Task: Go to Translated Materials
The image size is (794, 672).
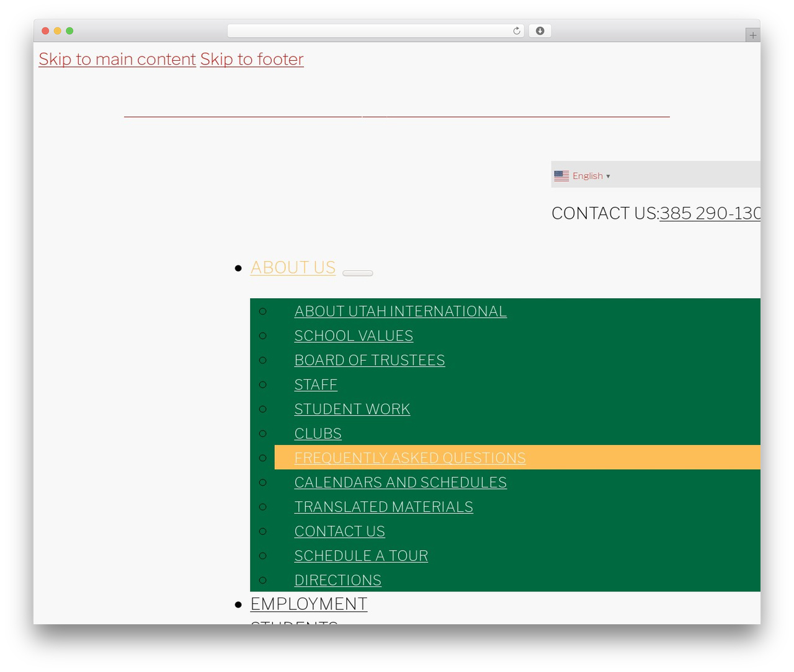Action: pyautogui.click(x=383, y=507)
